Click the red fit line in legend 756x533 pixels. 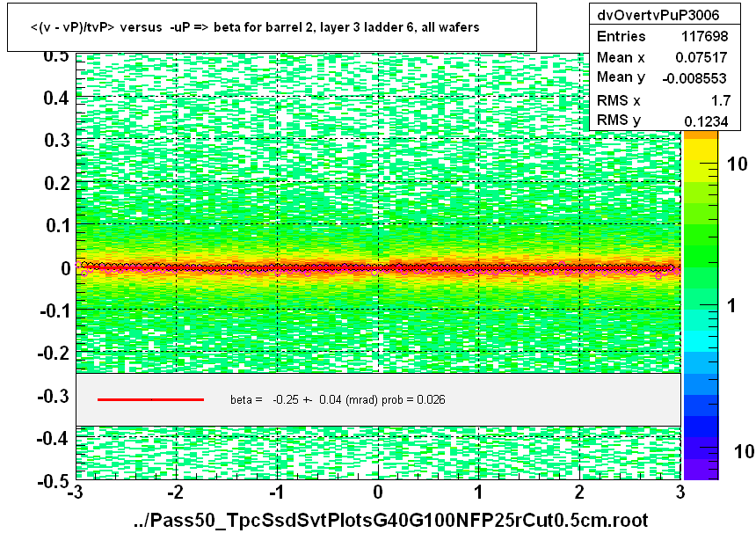click(x=150, y=399)
